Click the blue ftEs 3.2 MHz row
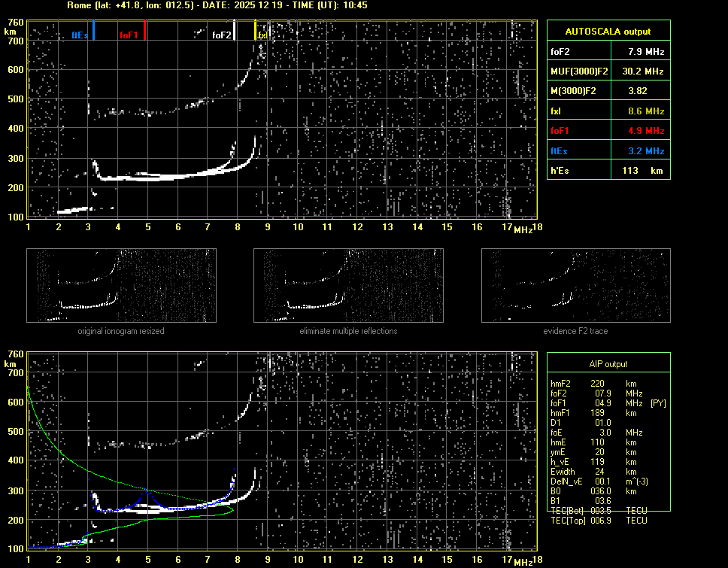Screen dimensions: 728x568 pyautogui.click(x=608, y=150)
